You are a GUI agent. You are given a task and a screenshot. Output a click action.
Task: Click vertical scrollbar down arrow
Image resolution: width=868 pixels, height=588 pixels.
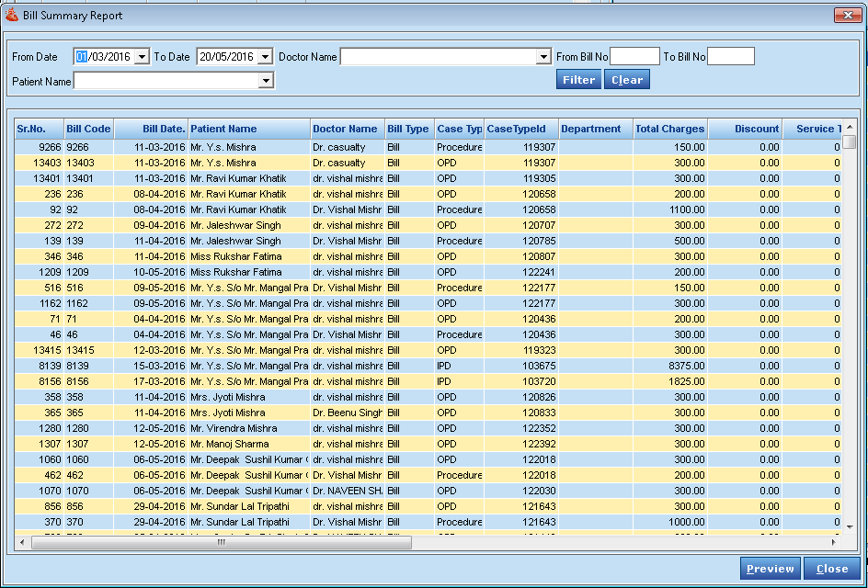point(850,526)
